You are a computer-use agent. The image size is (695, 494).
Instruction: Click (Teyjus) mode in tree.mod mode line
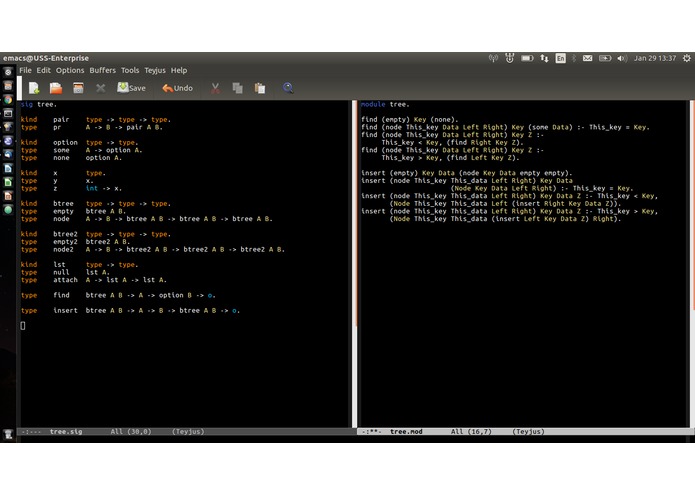528,432
